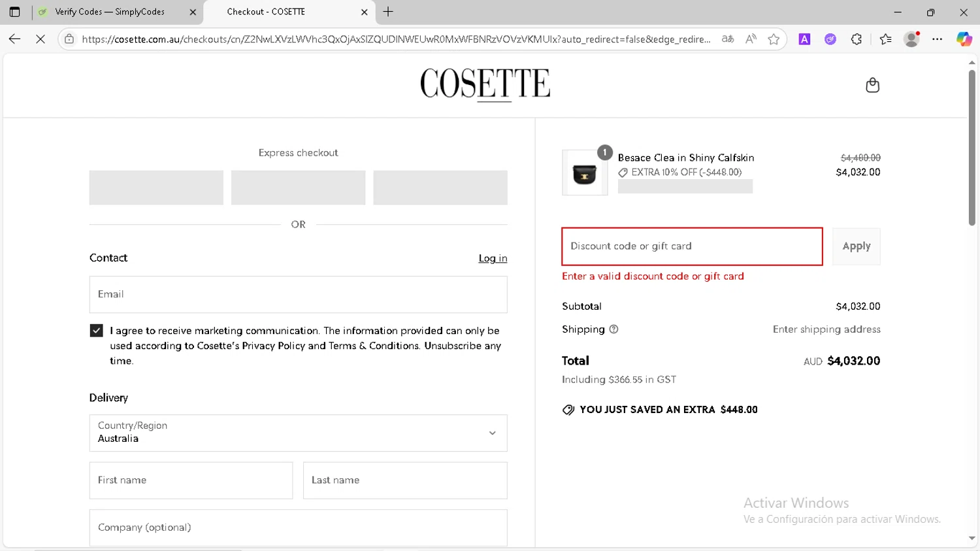Click savings tag icon next to YOU JUST SAVED
Image resolution: width=980 pixels, height=551 pixels.
[568, 410]
